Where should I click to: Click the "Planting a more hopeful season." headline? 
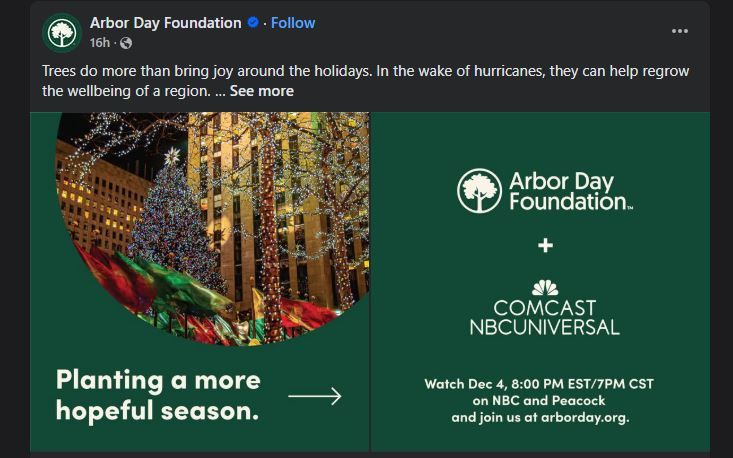(x=158, y=395)
